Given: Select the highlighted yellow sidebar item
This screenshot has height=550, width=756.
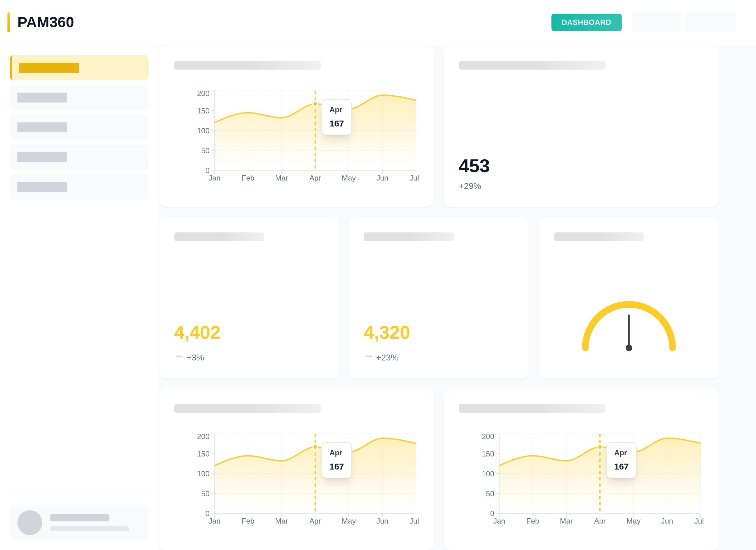Looking at the screenshot, I should [x=79, y=68].
